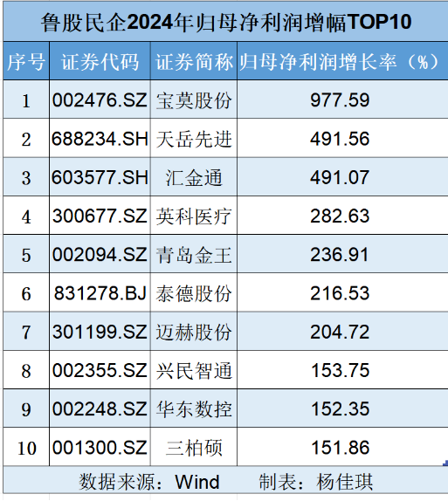Select the 数据来源 Wind footer cell
Viewport: 448px width, 501px height.
[x=226, y=480]
